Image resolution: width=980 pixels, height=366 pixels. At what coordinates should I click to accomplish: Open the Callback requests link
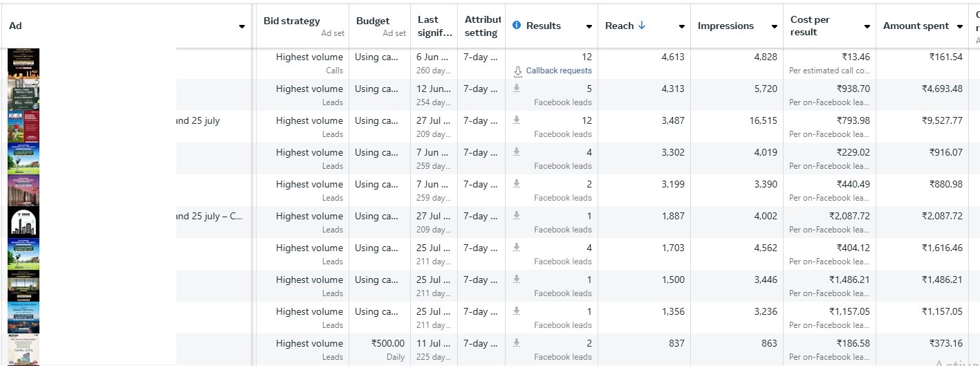click(558, 71)
